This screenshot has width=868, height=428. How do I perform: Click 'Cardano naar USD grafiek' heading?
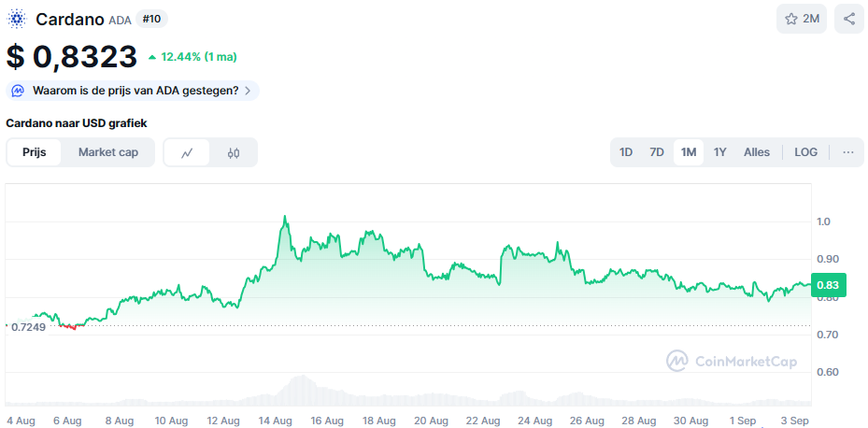77,123
